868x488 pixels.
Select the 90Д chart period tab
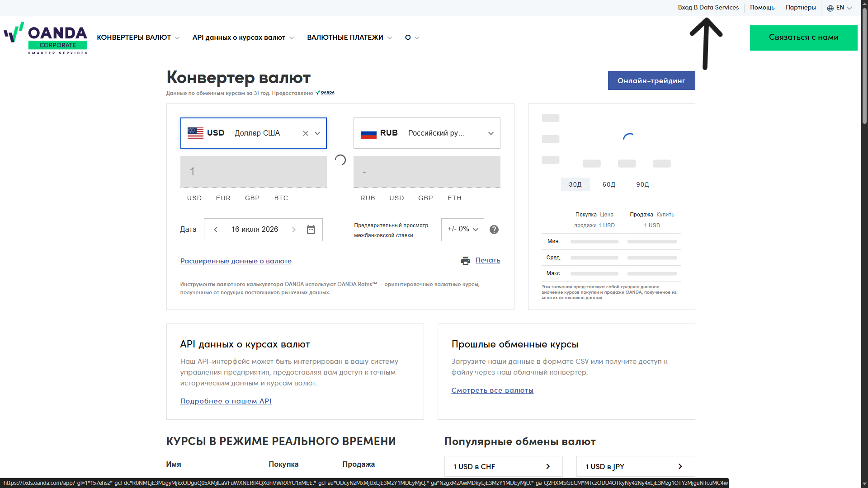(642, 184)
